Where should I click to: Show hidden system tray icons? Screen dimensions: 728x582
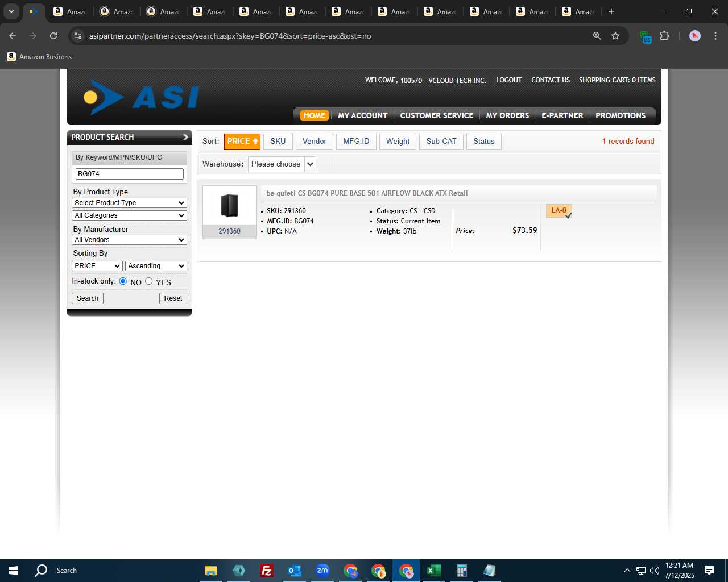click(x=627, y=571)
